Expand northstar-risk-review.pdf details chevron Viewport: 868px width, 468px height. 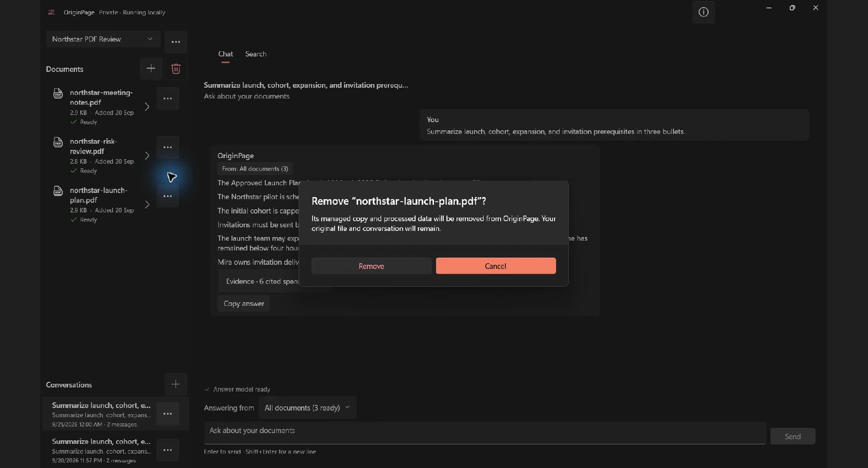[x=146, y=156]
